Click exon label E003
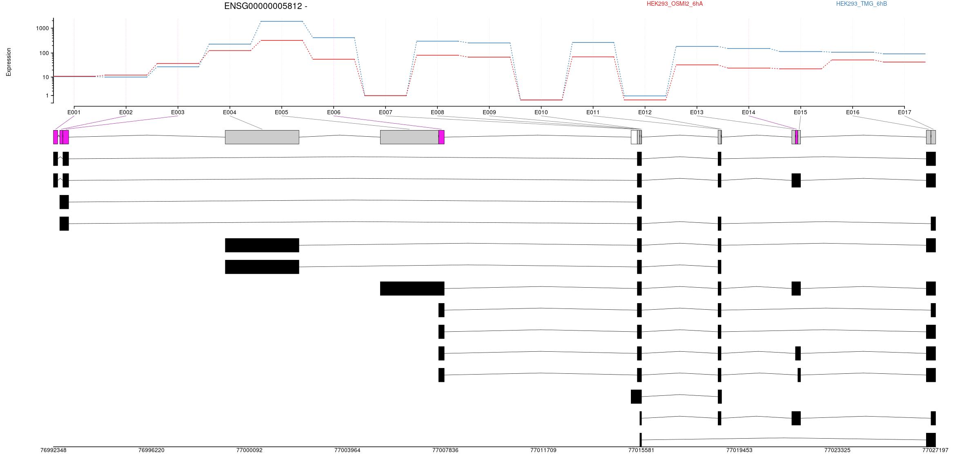980x457 pixels. tap(178, 112)
